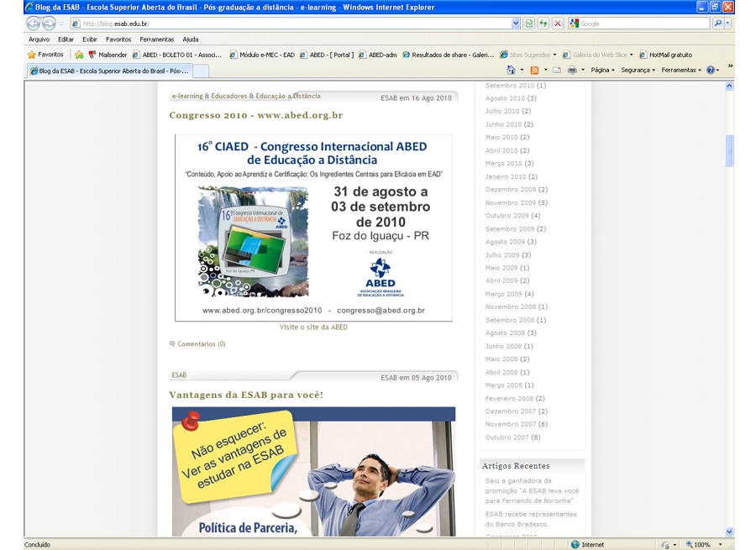Click the Não esquecer sticky-note banner image
The height and width of the screenshot is (550, 756).
click(x=313, y=471)
